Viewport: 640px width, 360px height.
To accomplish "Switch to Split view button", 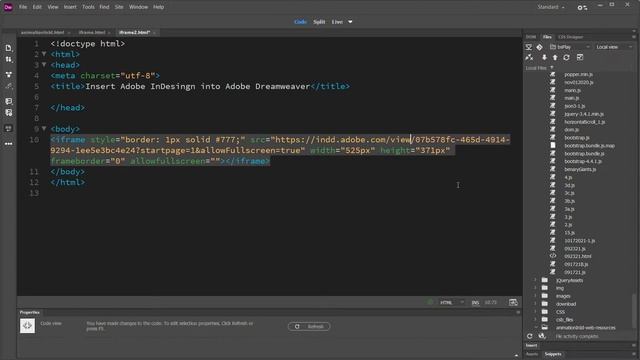I will [319, 22].
